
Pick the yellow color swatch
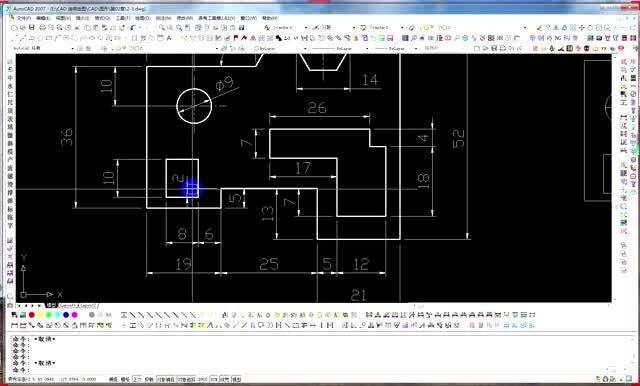tap(40, 315)
